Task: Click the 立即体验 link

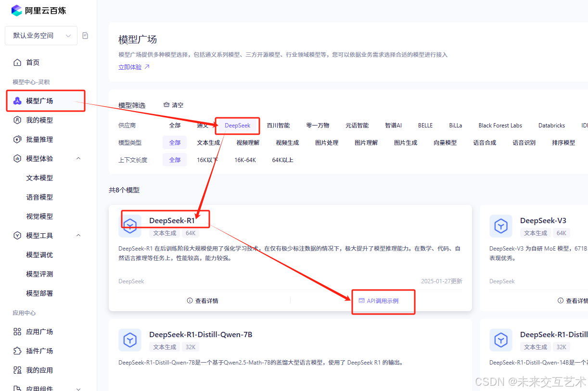Action: [x=130, y=67]
